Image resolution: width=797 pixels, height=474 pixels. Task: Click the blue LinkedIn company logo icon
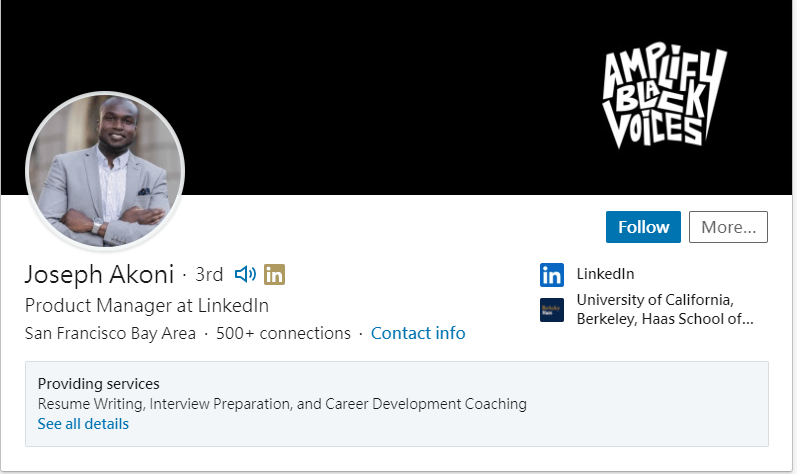552,274
